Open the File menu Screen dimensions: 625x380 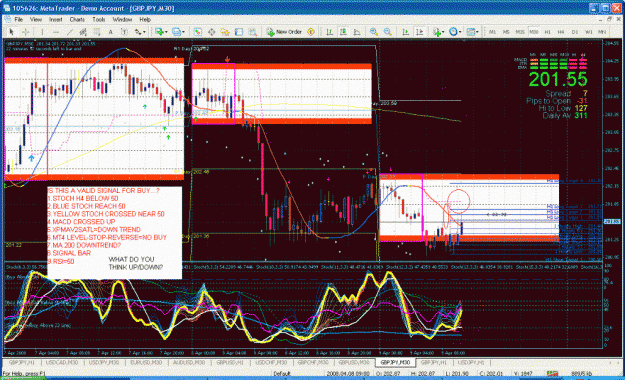point(19,19)
